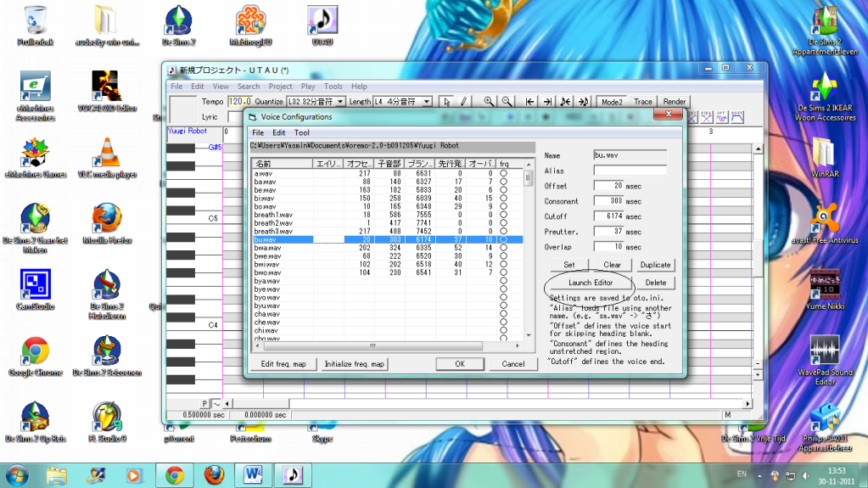Click the zoom out magnifier icon
Image resolution: width=868 pixels, height=488 pixels.
click(x=507, y=102)
